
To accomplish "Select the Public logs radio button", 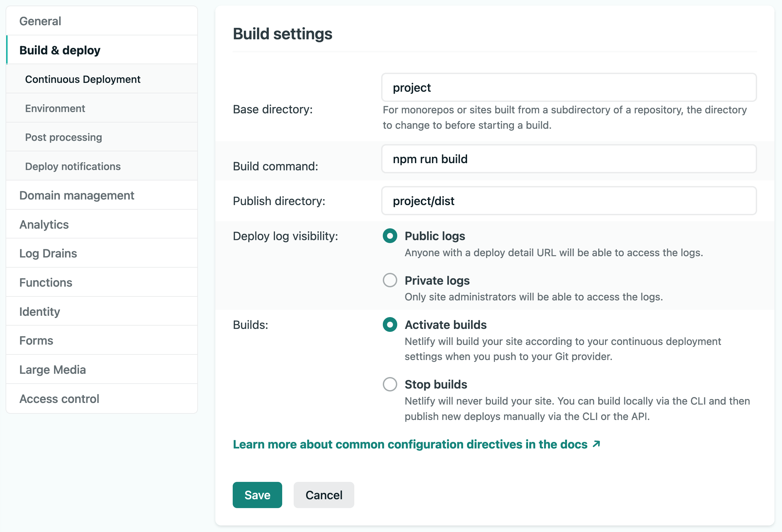I will (x=390, y=236).
